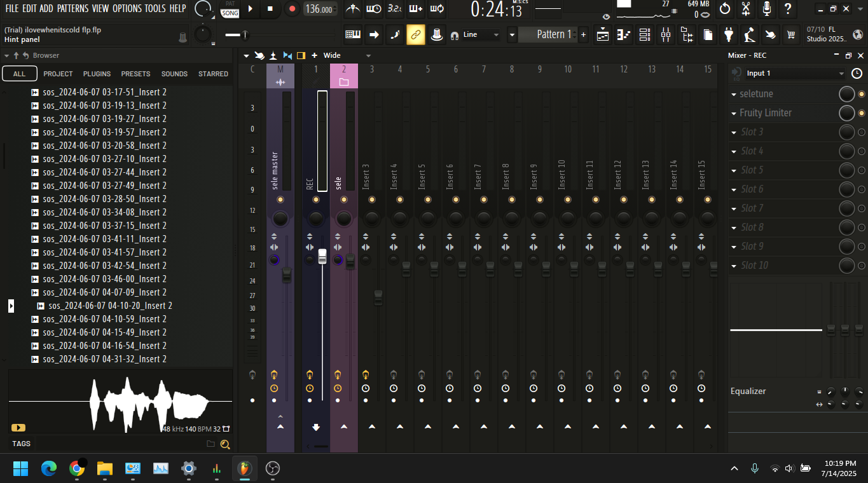The width and height of the screenshot is (868, 483).
Task: Open the OPTIONS menu
Action: click(127, 8)
